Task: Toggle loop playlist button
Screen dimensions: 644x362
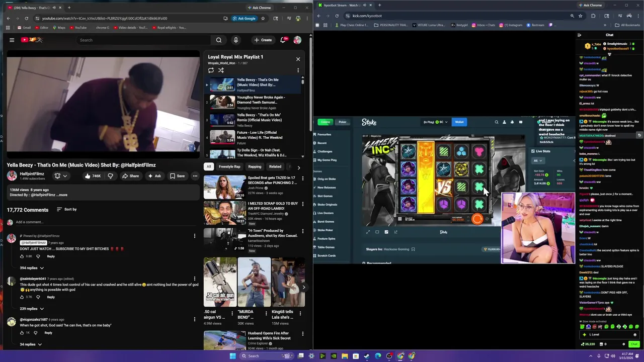Action: 211,70
